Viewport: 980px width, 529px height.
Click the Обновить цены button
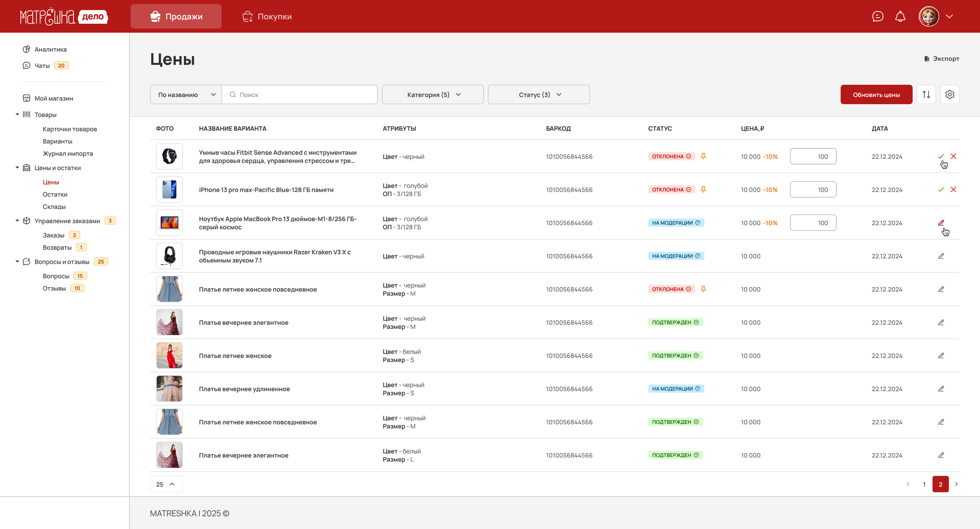coord(876,94)
